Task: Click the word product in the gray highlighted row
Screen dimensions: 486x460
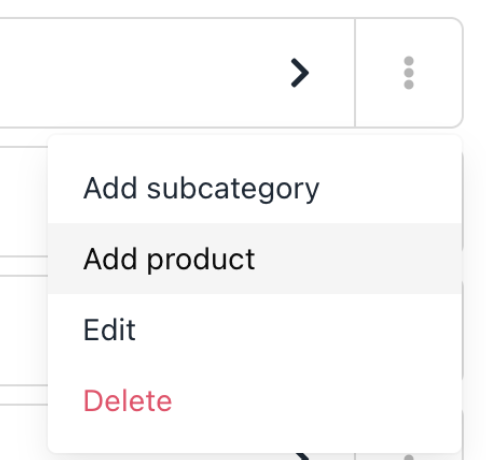Action: pyautogui.click(x=201, y=259)
